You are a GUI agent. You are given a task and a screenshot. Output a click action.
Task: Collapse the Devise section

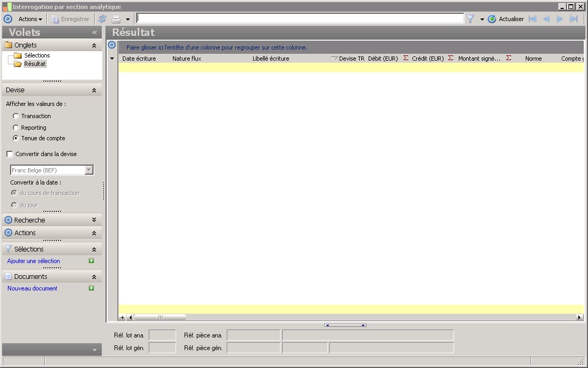[94, 90]
